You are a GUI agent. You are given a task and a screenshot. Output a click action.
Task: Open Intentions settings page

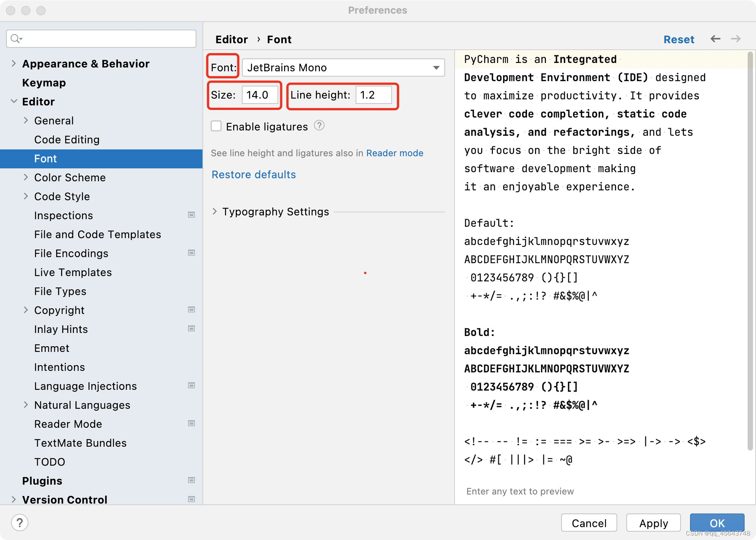tap(60, 367)
